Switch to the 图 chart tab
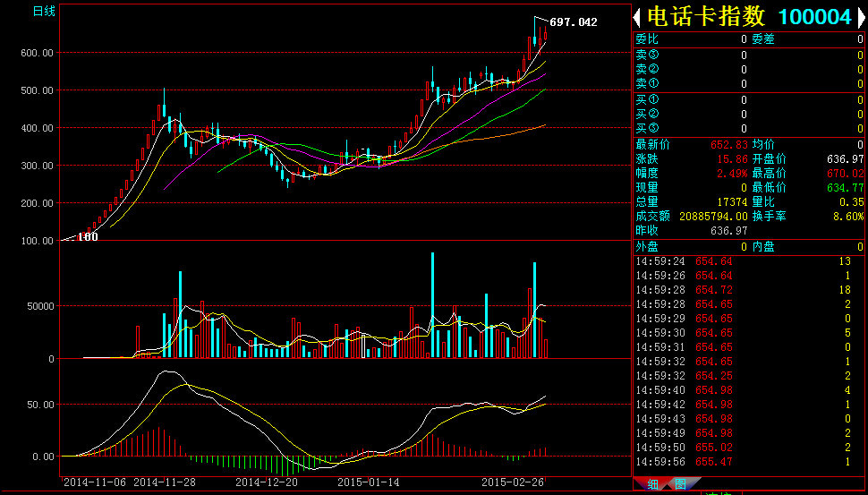Image resolution: width=868 pixels, height=495 pixels. [x=680, y=484]
